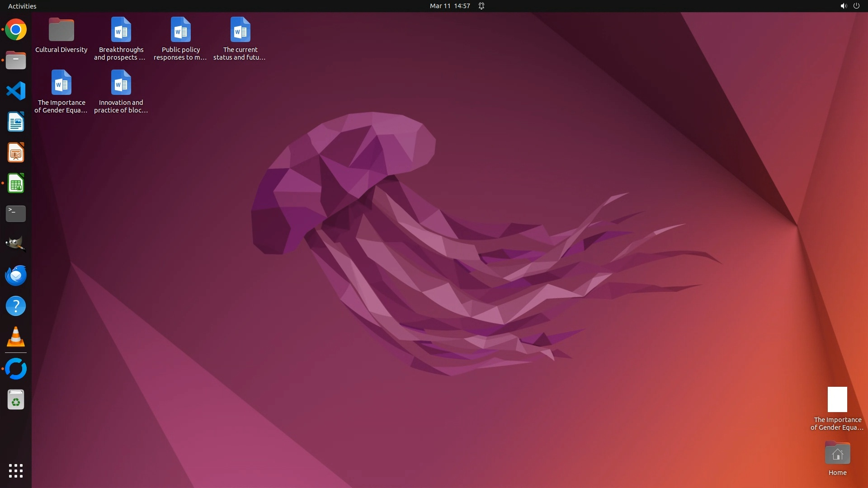Open the Help application icon
868x488 pixels.
(x=16, y=306)
